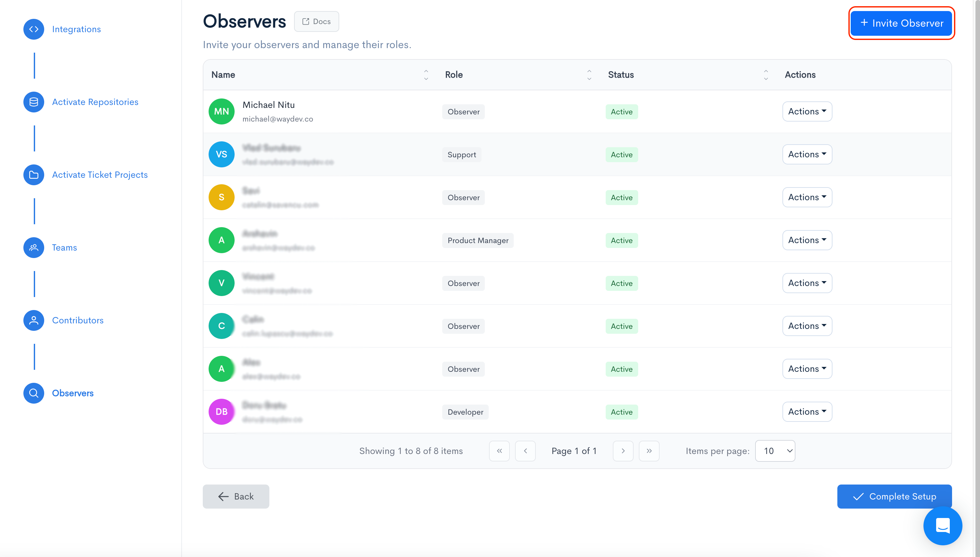
Task: Click the Activate Ticket Projects folder icon
Action: point(34,175)
